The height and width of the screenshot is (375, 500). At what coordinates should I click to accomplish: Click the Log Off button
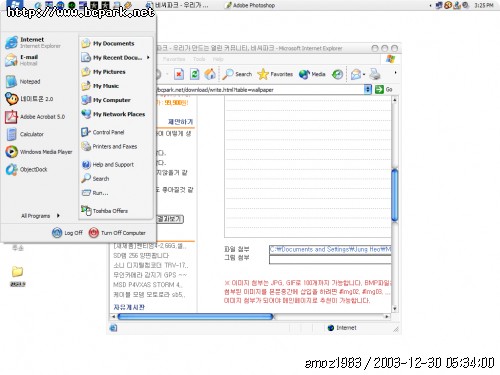click(67, 233)
